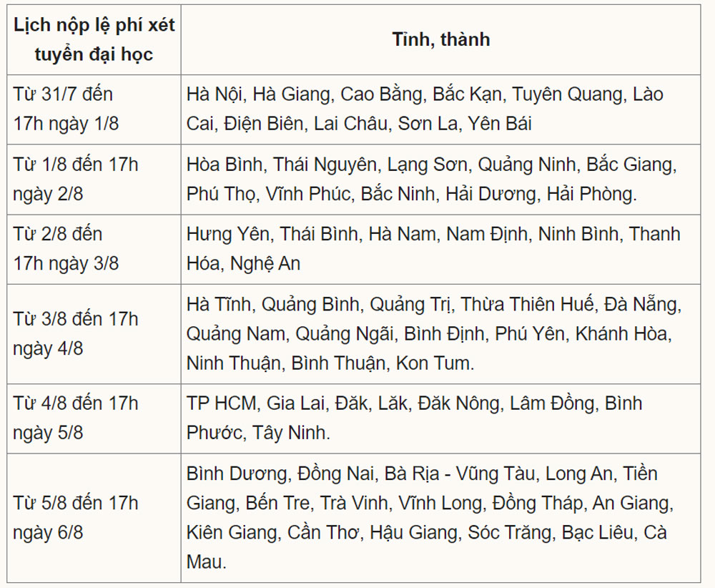Click the cell listing Hà Nội, Hà Giang, Cao Bằng

tap(441, 109)
